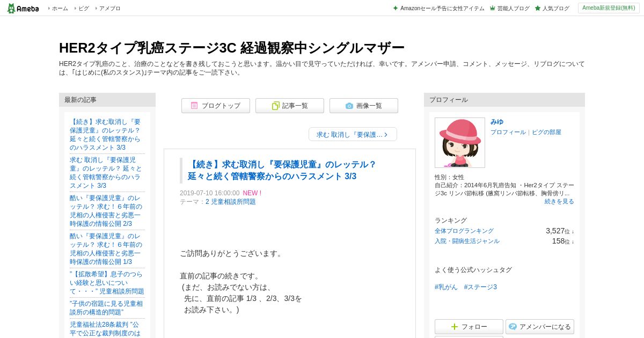Viewport: 644px width, 338px height.
Task: Open hashtag #乳がん
Action: (x=446, y=287)
